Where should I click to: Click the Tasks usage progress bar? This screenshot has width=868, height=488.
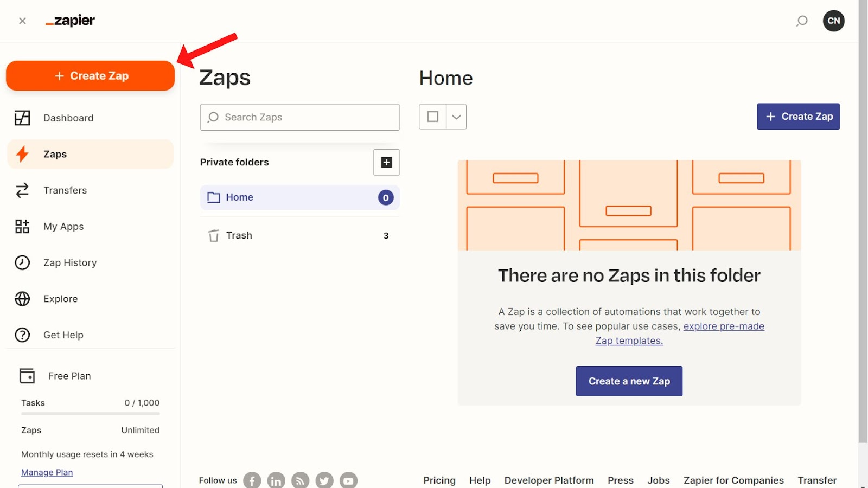[x=91, y=414]
